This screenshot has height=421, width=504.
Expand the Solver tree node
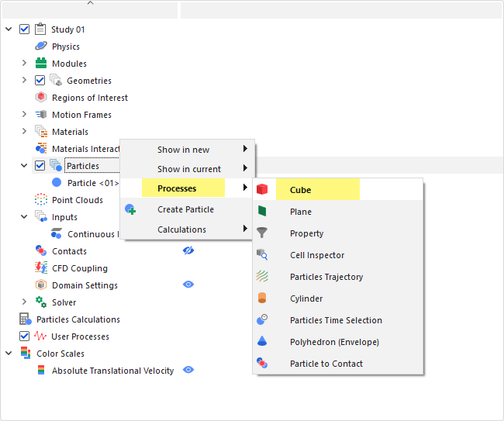coord(24,302)
